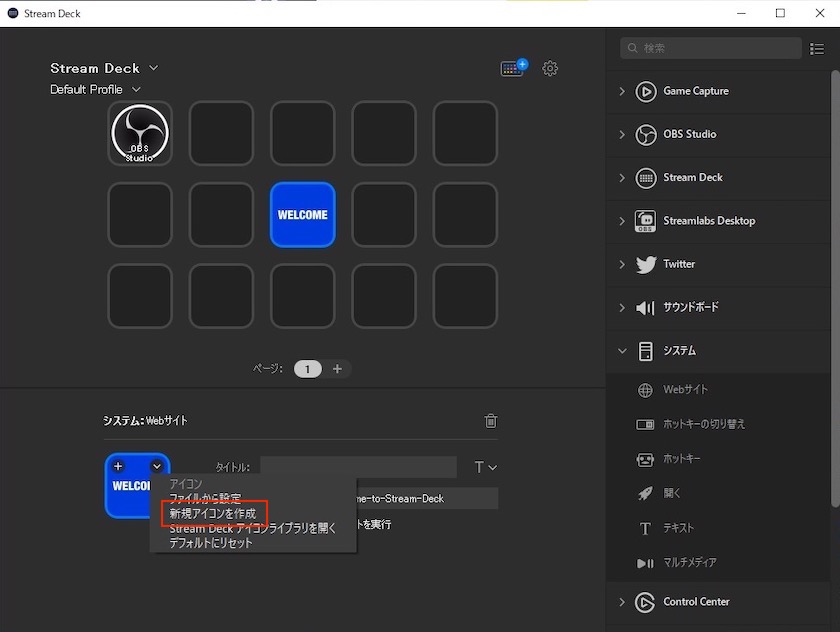Open the Stream Deck store icon

514,68
